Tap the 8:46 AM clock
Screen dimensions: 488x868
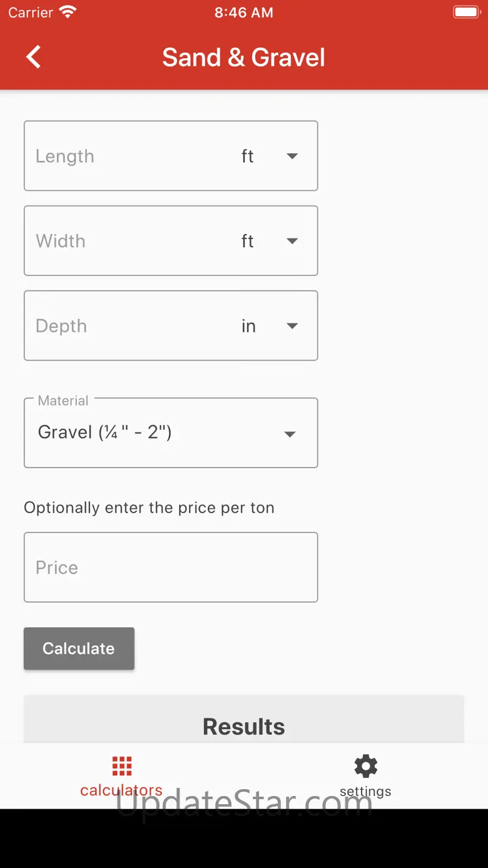coord(244,13)
